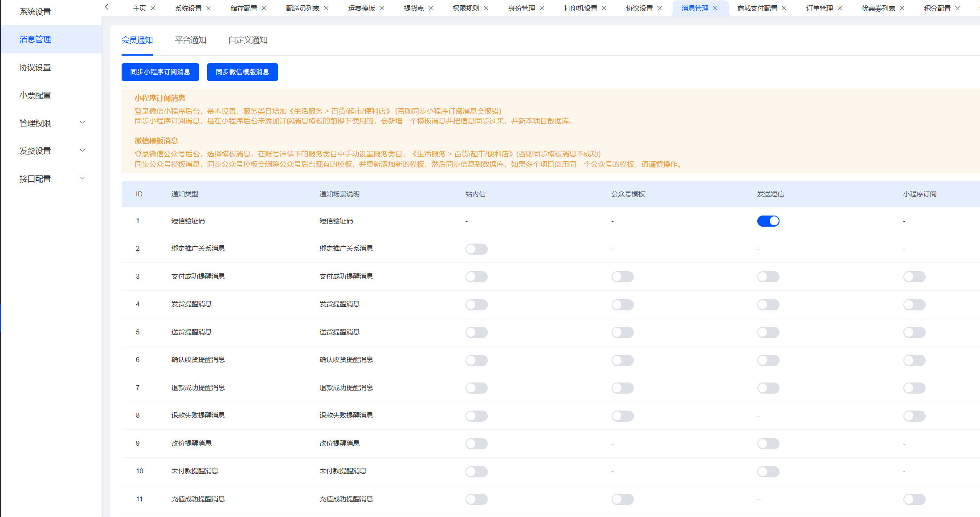This screenshot has width=980, height=517.
Task: Click the tab bar left scroll arrow
Action: tap(107, 7)
